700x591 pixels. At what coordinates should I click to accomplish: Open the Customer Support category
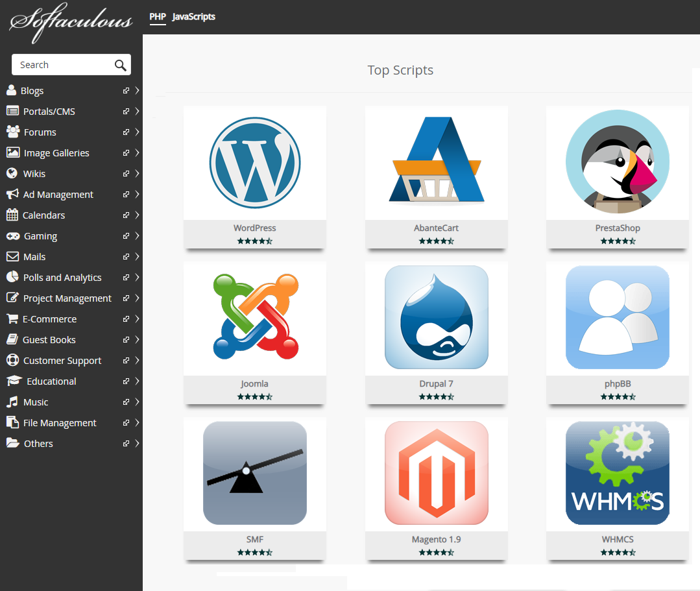(x=62, y=361)
